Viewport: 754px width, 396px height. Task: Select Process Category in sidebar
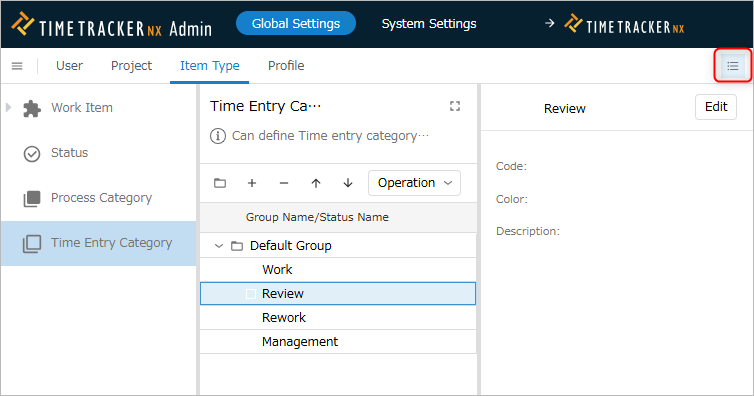[x=99, y=198]
